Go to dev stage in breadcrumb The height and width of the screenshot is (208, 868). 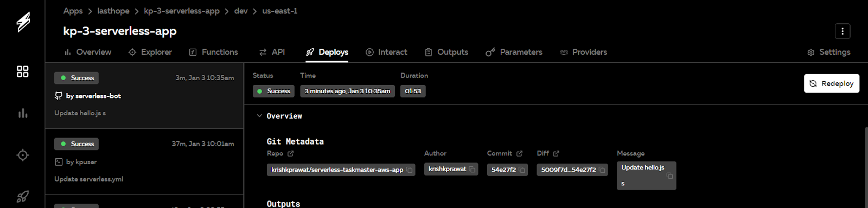point(241,11)
